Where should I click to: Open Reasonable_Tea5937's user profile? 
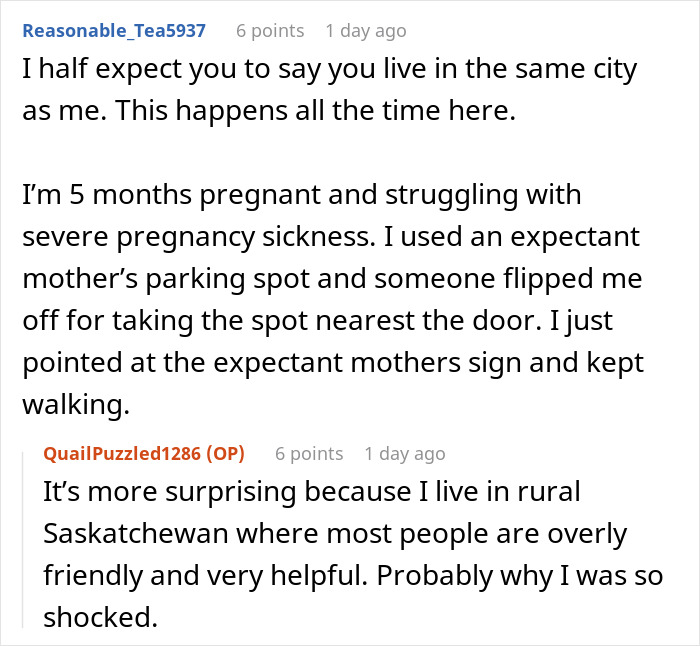click(113, 30)
